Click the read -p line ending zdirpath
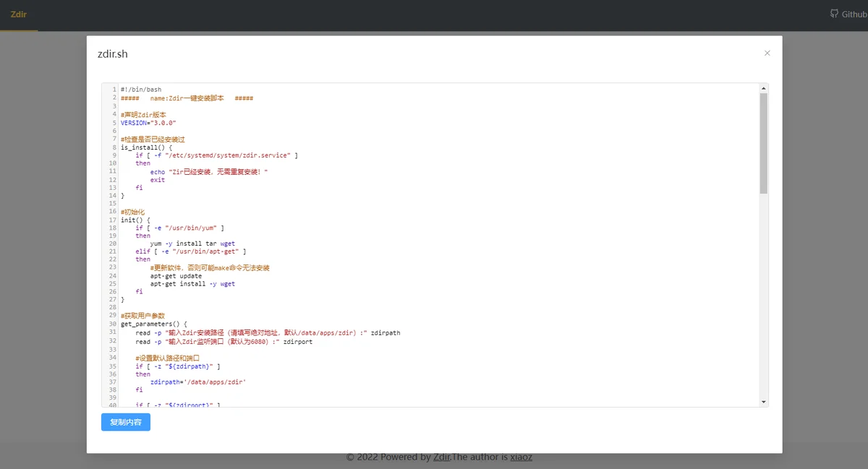The width and height of the screenshot is (868, 469). point(268,332)
